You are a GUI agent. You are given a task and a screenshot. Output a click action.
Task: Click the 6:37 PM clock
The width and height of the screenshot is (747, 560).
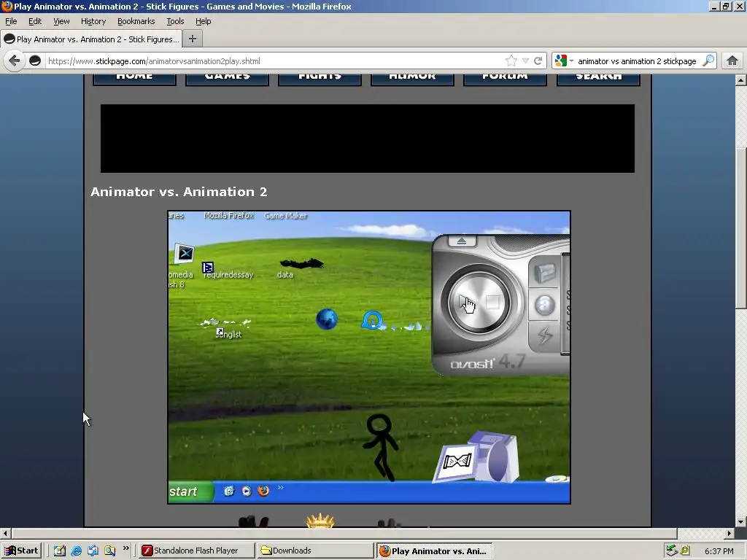coord(719,551)
